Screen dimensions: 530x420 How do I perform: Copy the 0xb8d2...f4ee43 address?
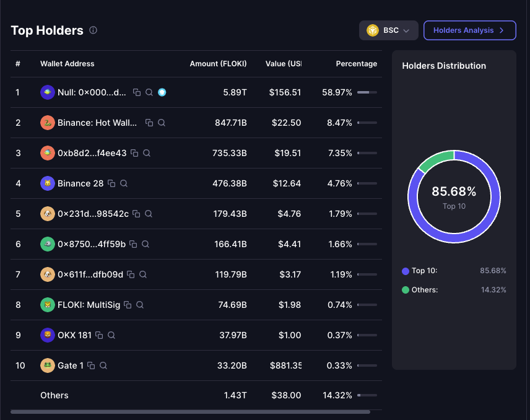pos(134,153)
